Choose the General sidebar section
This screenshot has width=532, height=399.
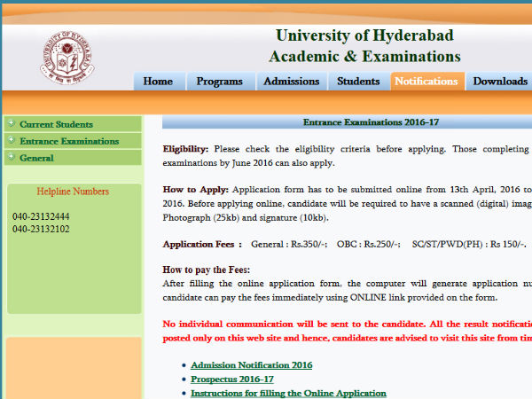click(x=37, y=158)
